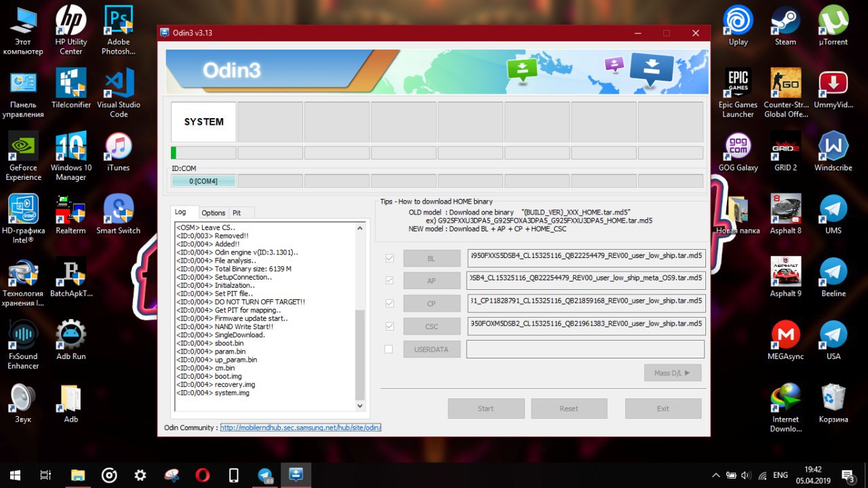Open File Explorer from the taskbar
The height and width of the screenshot is (488, 868).
pos(78,475)
